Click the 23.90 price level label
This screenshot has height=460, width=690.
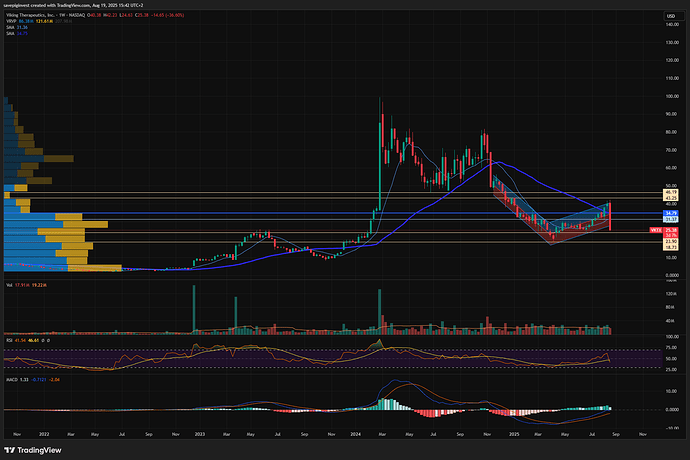coord(671,242)
